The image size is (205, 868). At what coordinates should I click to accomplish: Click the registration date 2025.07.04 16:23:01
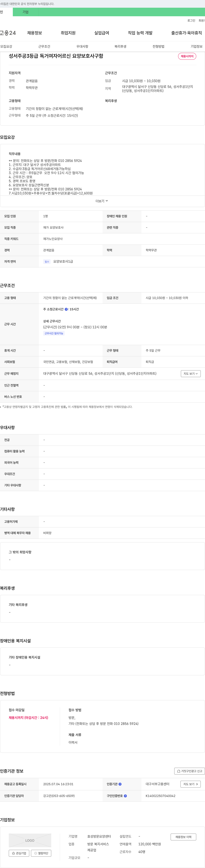(58, 784)
